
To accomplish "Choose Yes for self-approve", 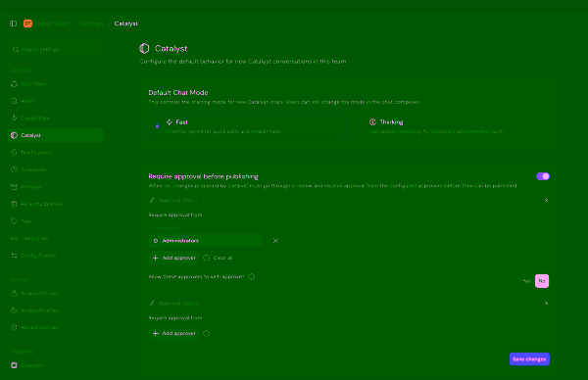I will pos(526,281).
